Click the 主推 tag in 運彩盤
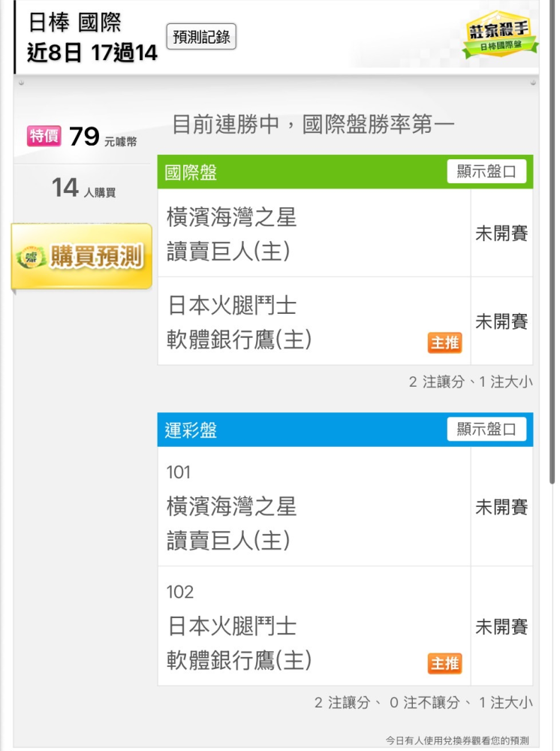This screenshot has width=560, height=751. pos(444,664)
